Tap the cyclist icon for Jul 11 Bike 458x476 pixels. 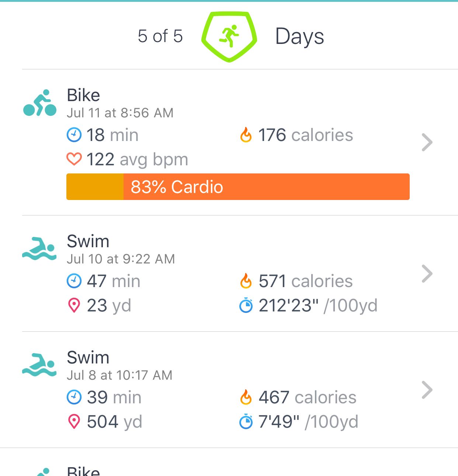(x=40, y=103)
